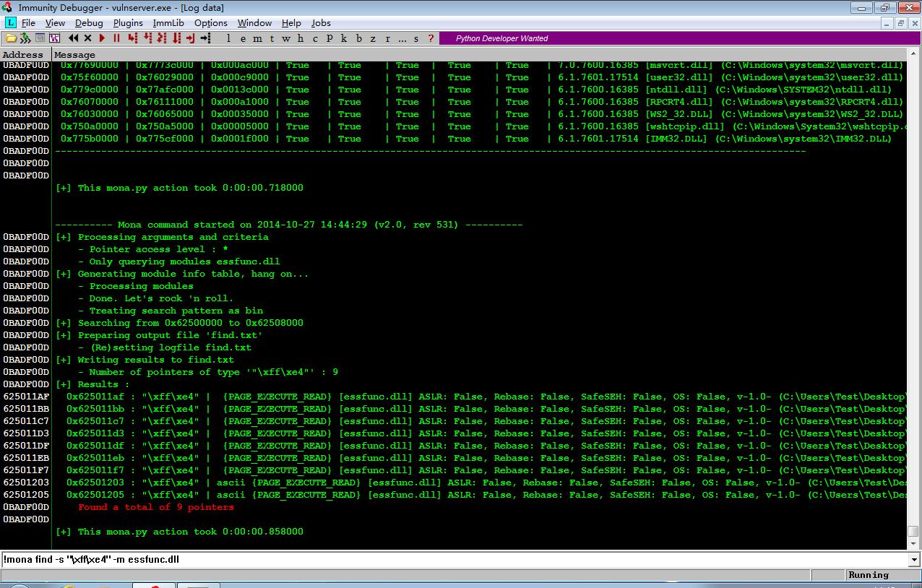The image size is (922, 588).
Task: Click the Close program X toolbar icon
Action: click(x=87, y=38)
